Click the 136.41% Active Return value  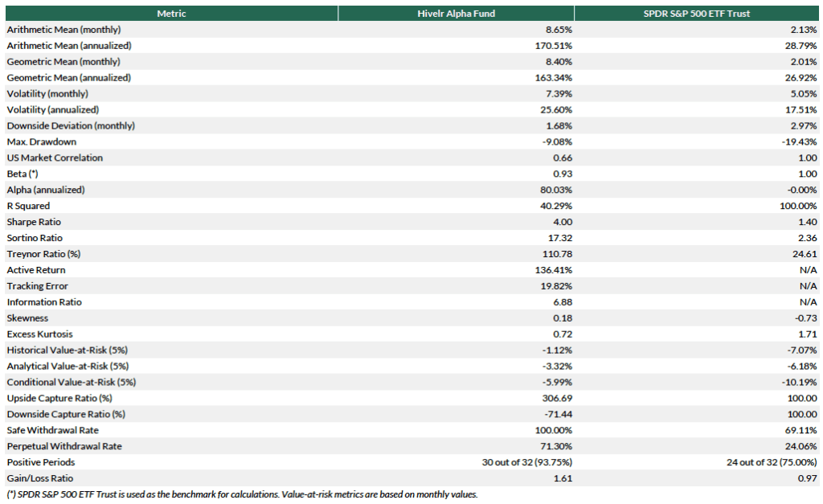[554, 270]
